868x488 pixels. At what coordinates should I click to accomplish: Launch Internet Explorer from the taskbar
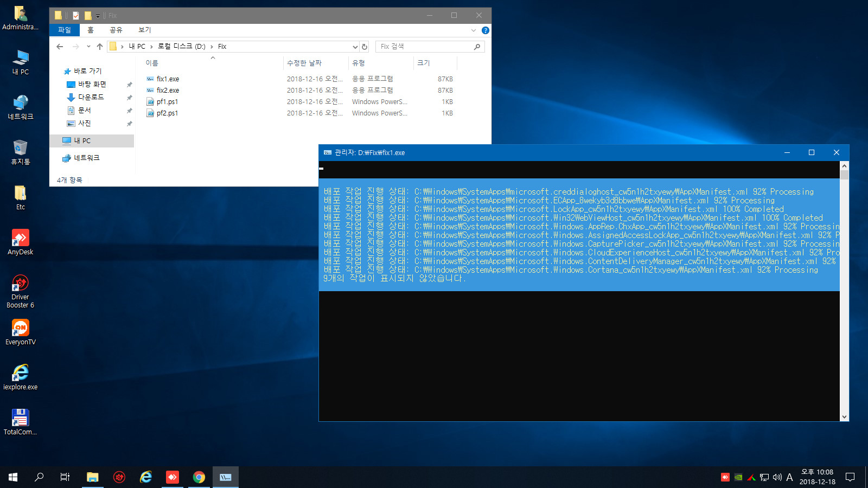[146, 477]
